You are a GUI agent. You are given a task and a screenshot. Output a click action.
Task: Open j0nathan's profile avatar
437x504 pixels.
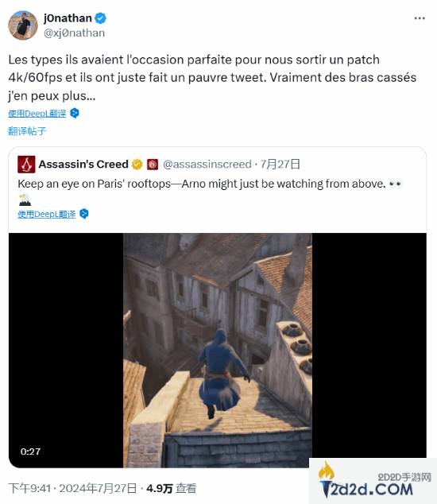pos(23,25)
